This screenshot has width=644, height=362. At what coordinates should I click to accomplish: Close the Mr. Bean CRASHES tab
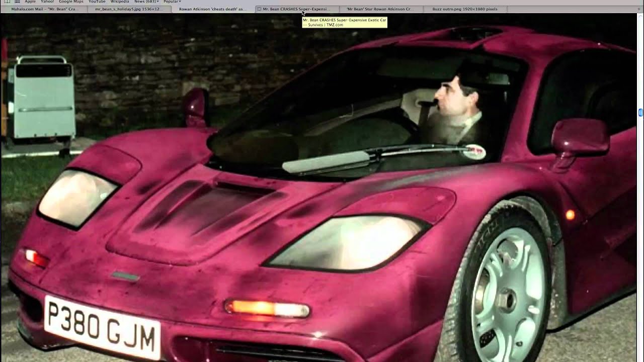pyautogui.click(x=259, y=9)
